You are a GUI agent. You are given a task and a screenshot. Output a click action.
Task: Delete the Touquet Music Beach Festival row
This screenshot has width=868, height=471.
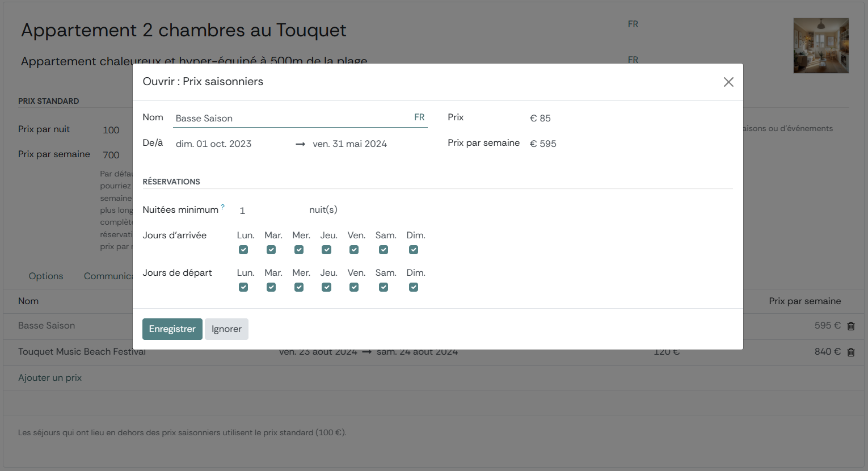851,352
